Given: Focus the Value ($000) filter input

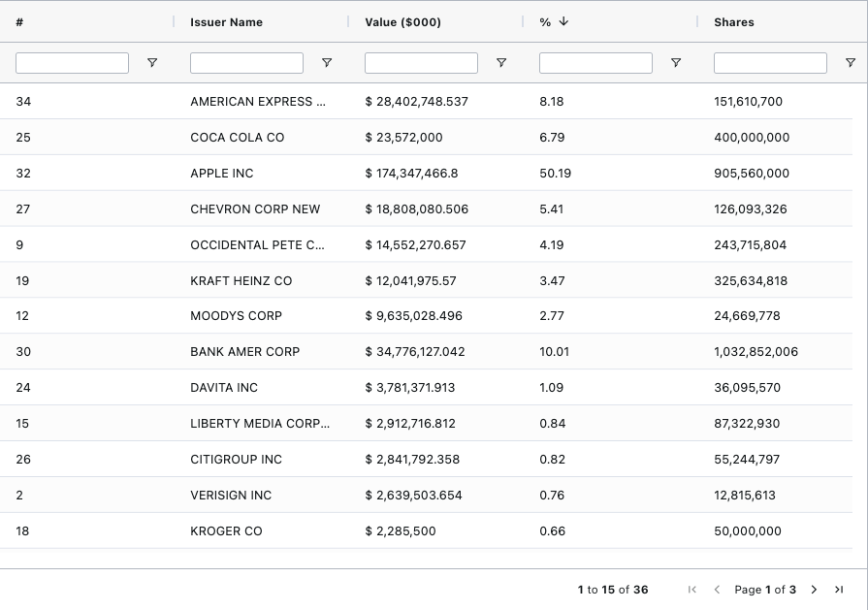Looking at the screenshot, I should coord(421,62).
